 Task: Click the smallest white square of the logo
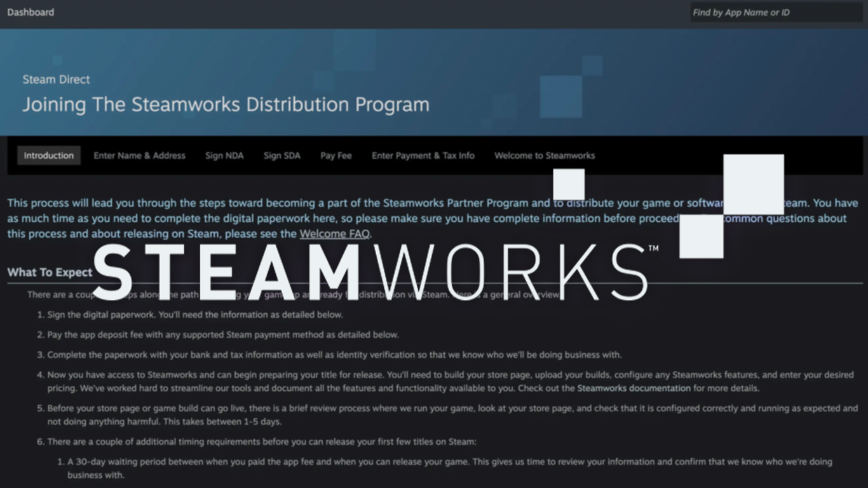[x=569, y=185]
